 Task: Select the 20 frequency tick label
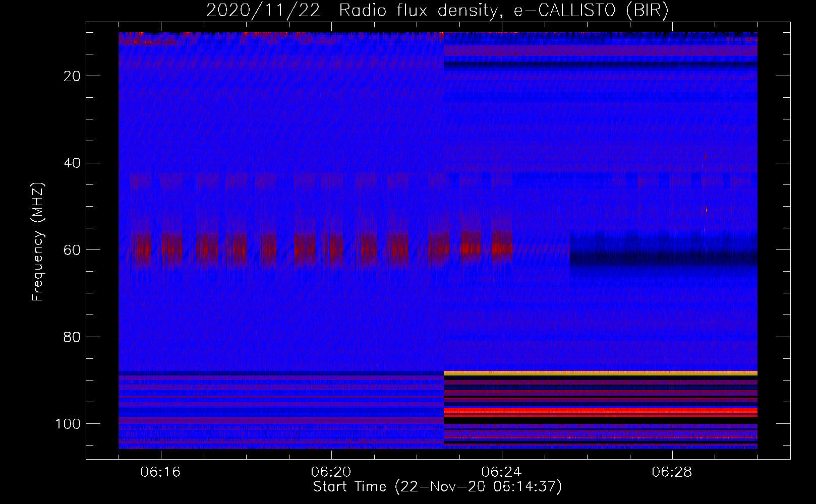[71, 76]
